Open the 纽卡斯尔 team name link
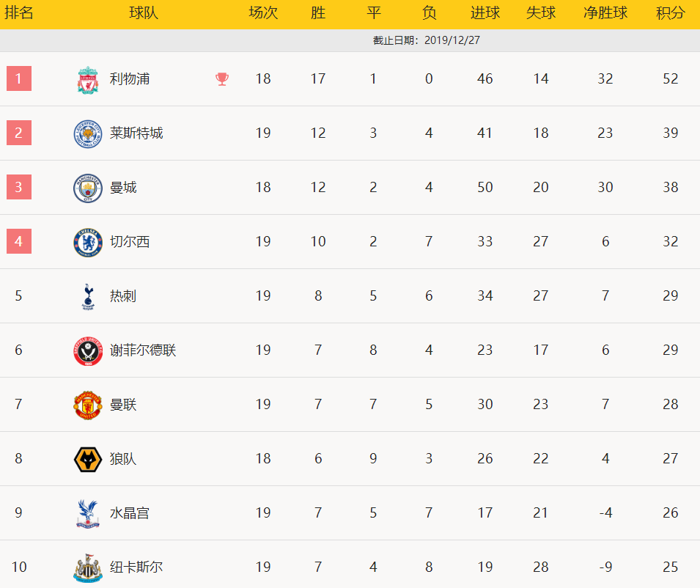 click(x=136, y=567)
